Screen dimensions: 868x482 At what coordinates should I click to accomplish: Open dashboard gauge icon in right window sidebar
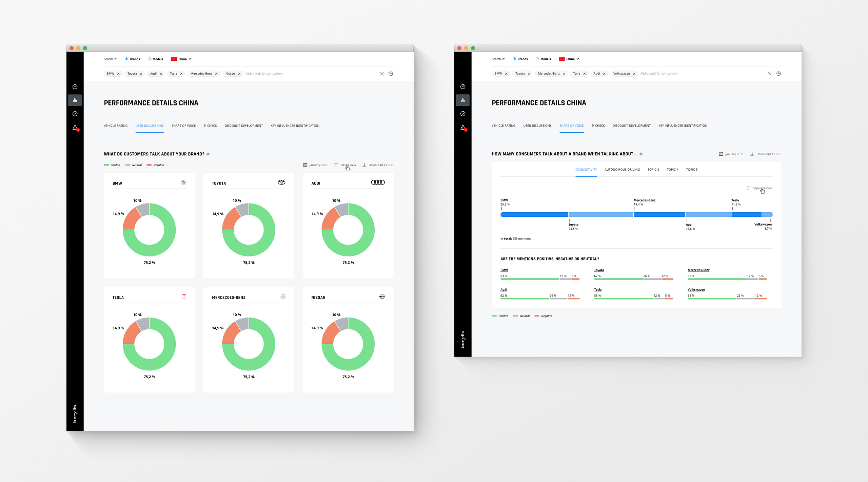click(463, 86)
